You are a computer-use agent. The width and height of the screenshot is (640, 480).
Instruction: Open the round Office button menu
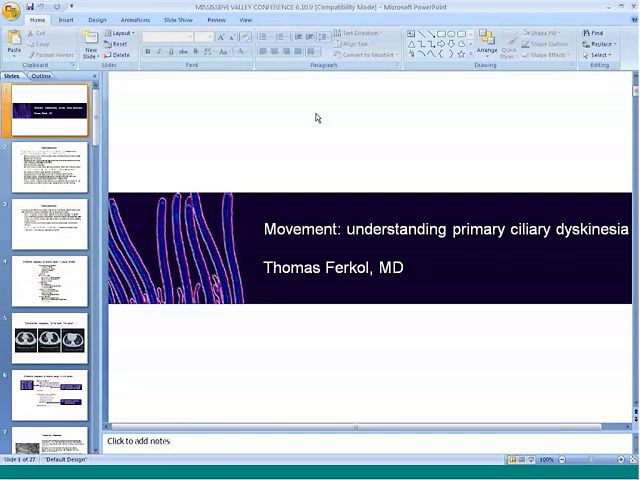tap(11, 11)
